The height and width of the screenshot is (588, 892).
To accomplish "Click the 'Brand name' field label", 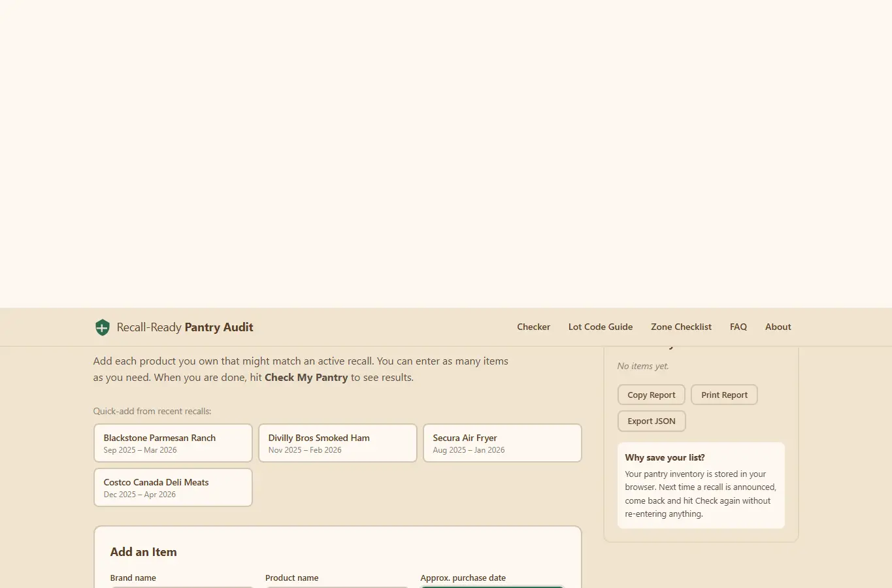I will (133, 578).
